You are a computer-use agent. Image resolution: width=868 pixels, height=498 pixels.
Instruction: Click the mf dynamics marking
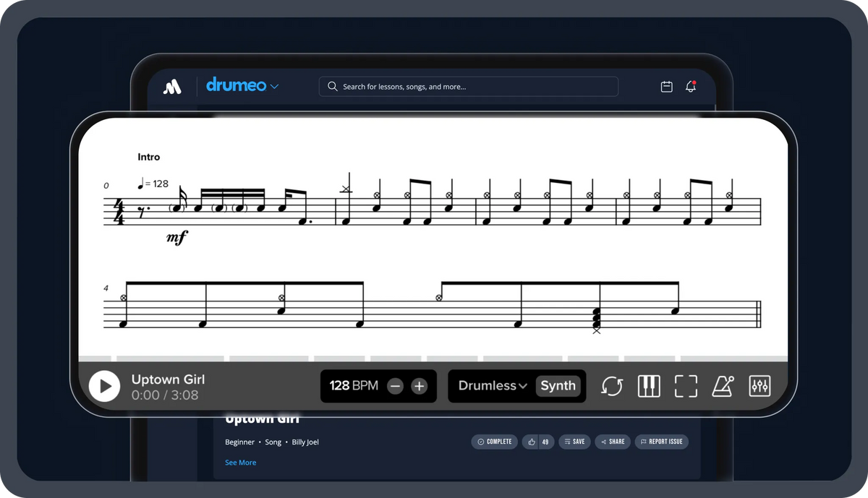tap(176, 238)
